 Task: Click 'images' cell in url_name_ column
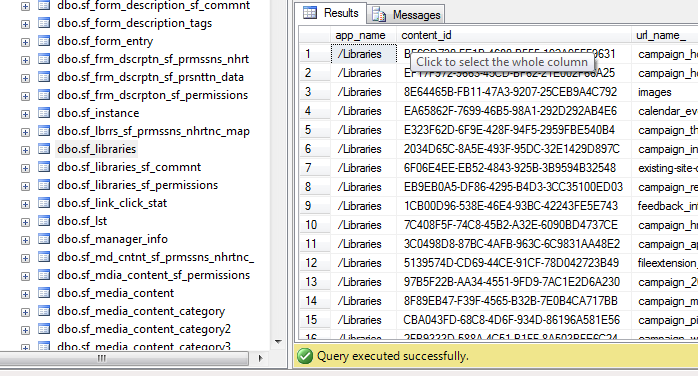coord(665,92)
